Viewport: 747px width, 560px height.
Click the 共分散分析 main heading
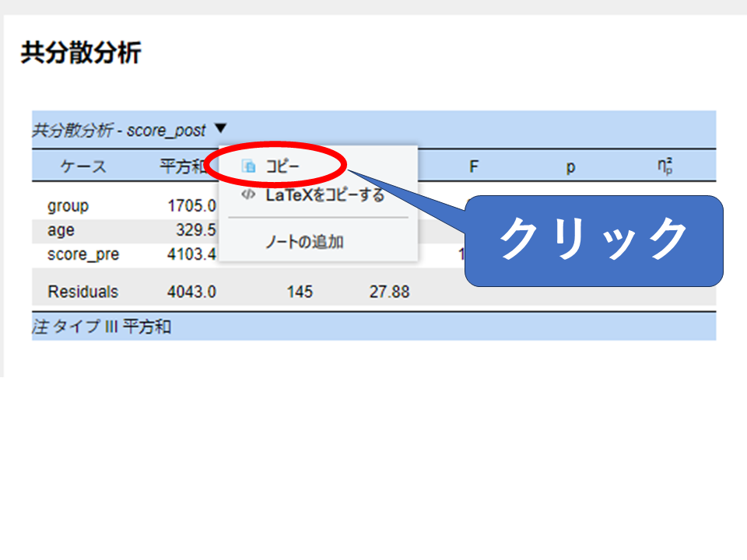(x=80, y=53)
